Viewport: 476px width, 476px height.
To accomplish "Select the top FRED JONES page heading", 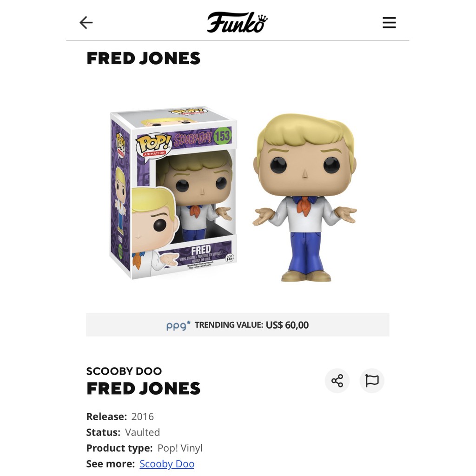I will coord(143,58).
